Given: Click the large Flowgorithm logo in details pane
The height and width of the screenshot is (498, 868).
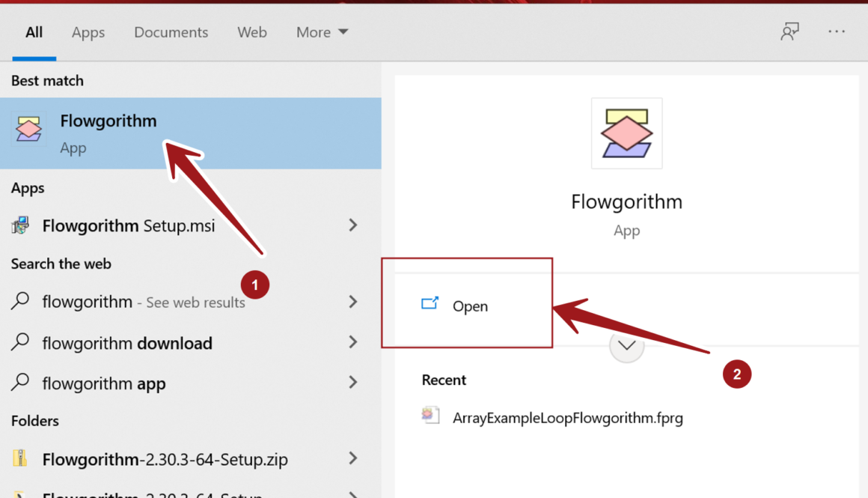Looking at the screenshot, I should 626,133.
